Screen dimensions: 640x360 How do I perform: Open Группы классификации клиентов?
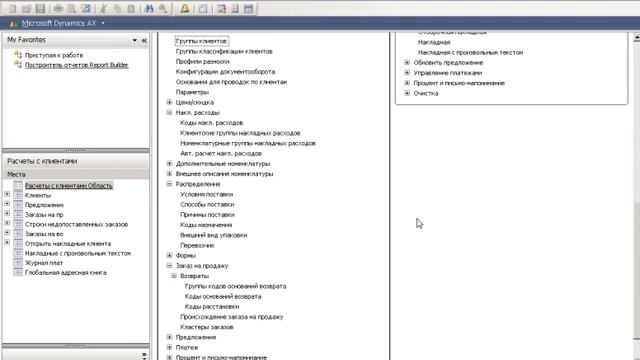click(224, 51)
